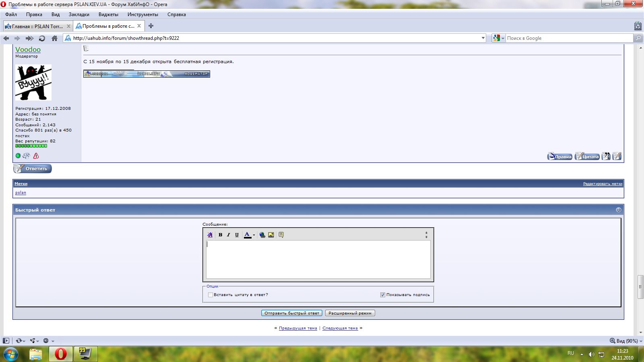Open the 'Закладки' menu
This screenshot has width=644, height=362.
tap(79, 14)
